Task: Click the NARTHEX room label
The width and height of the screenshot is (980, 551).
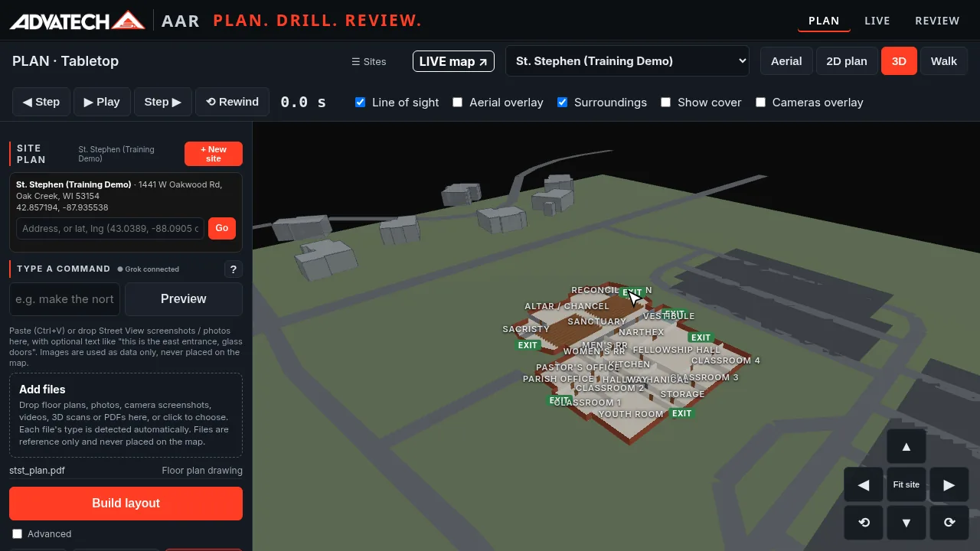Action: coord(642,332)
